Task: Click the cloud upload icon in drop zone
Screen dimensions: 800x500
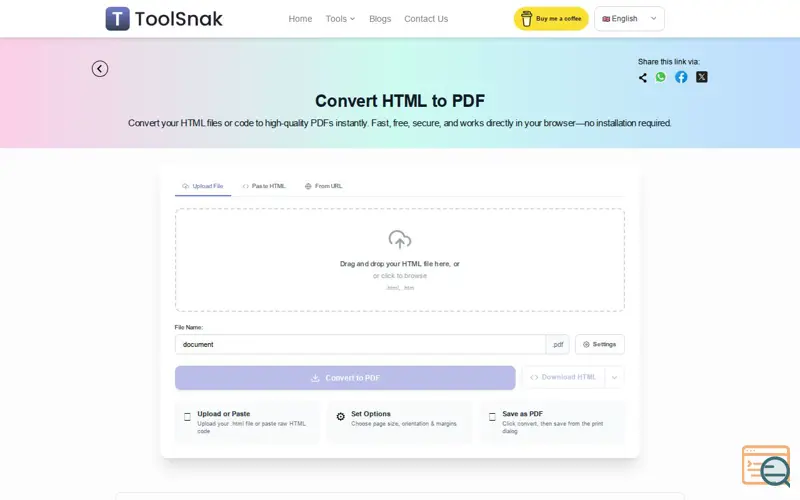Action: [x=399, y=239]
